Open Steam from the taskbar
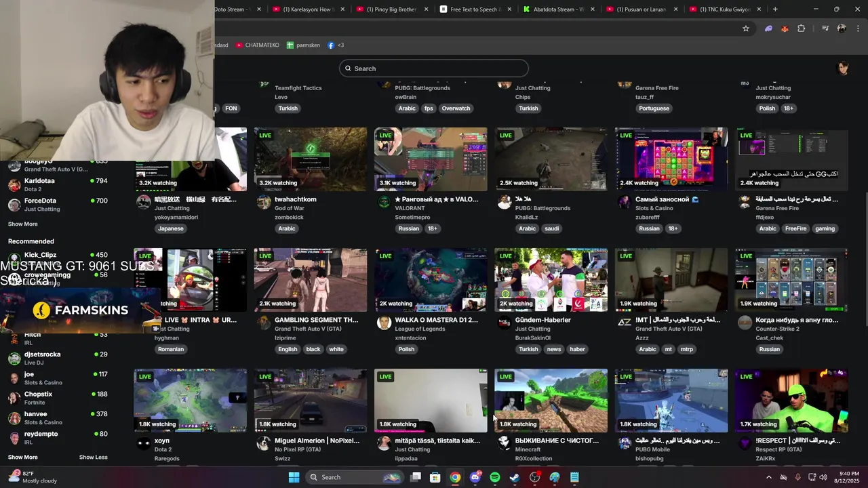The height and width of the screenshot is (488, 868). [515, 477]
